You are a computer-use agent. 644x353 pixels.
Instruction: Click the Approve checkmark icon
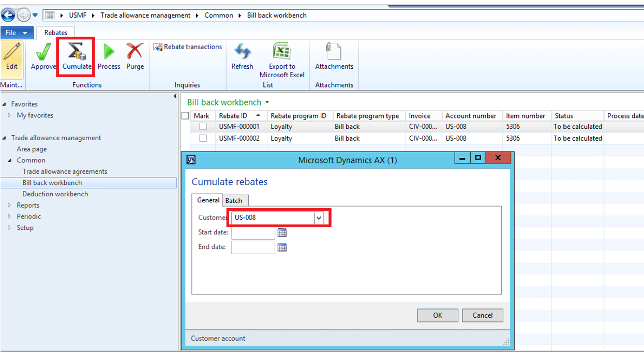click(43, 52)
